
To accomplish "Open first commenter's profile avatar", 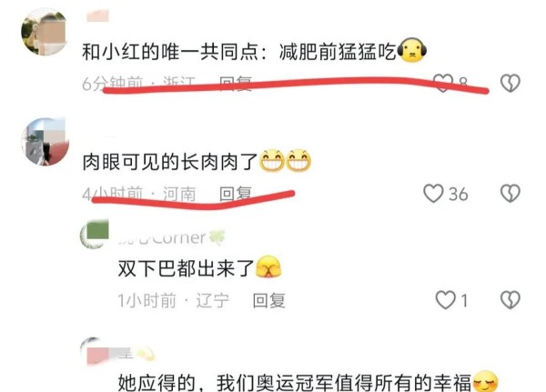I will pyautogui.click(x=45, y=32).
